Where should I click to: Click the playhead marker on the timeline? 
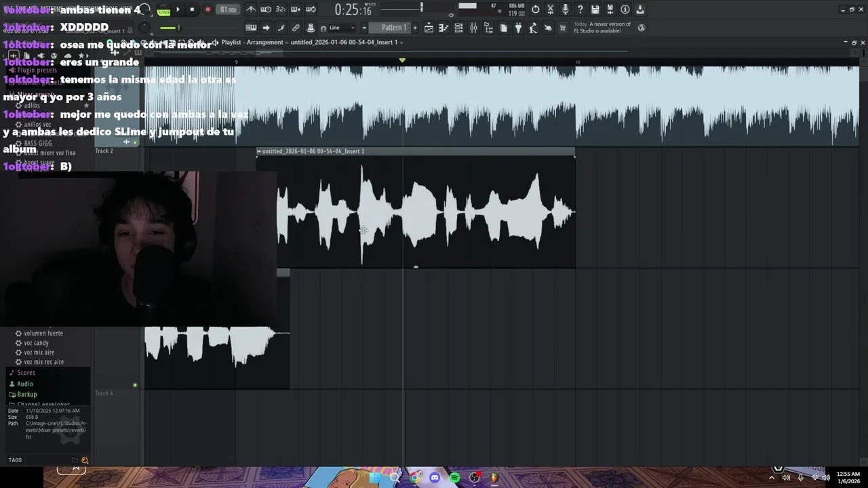(x=402, y=60)
